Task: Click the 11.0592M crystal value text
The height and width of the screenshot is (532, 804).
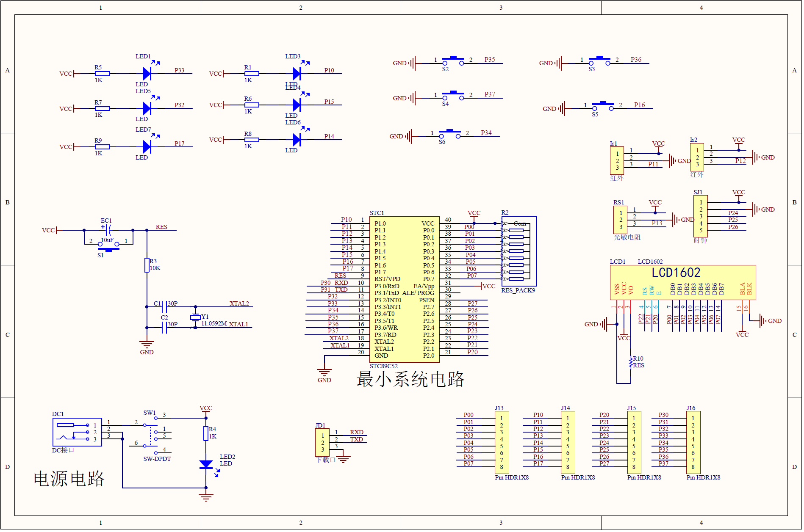Action: [214, 323]
